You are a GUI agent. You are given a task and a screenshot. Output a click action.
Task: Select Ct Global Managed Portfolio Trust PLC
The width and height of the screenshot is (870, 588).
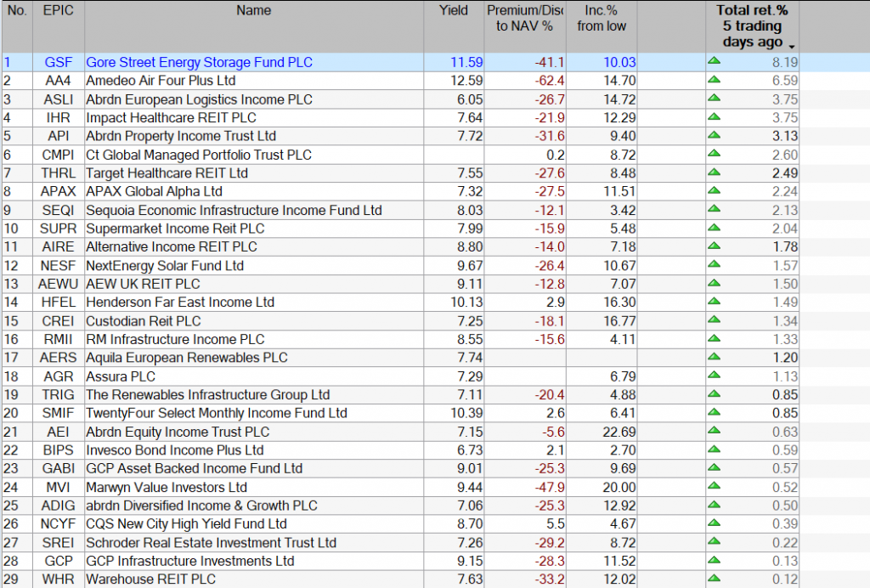199,155
